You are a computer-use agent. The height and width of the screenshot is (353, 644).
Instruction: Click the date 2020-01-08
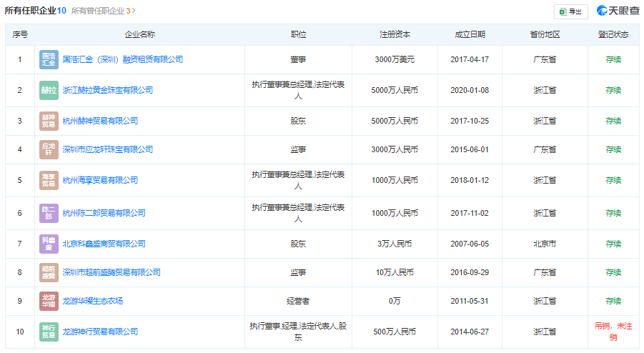[470, 90]
